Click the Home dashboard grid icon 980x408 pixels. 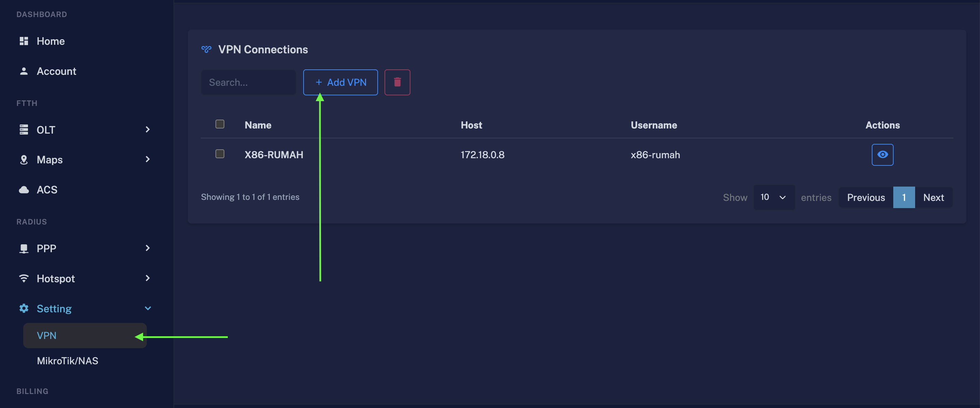pos(24,41)
